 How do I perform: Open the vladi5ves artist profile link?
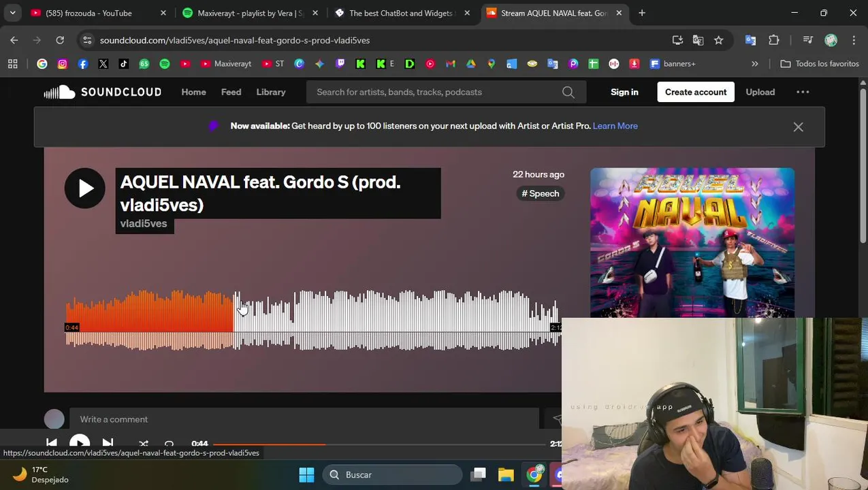coord(144,223)
